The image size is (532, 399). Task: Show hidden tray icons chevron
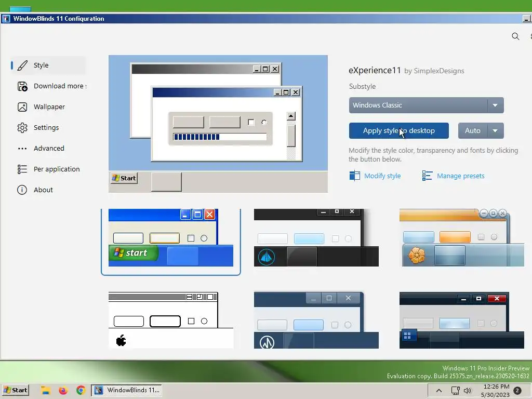tap(438, 391)
